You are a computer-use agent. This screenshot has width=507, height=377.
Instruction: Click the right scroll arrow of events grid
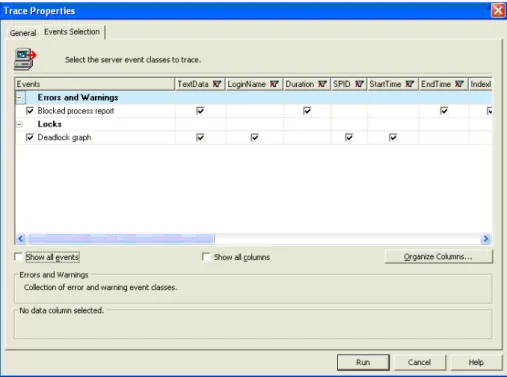486,239
